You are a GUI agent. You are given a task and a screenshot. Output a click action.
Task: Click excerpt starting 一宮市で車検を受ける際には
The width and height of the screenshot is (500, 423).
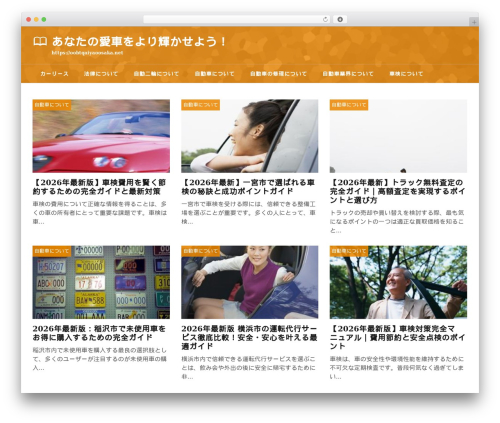click(x=248, y=213)
